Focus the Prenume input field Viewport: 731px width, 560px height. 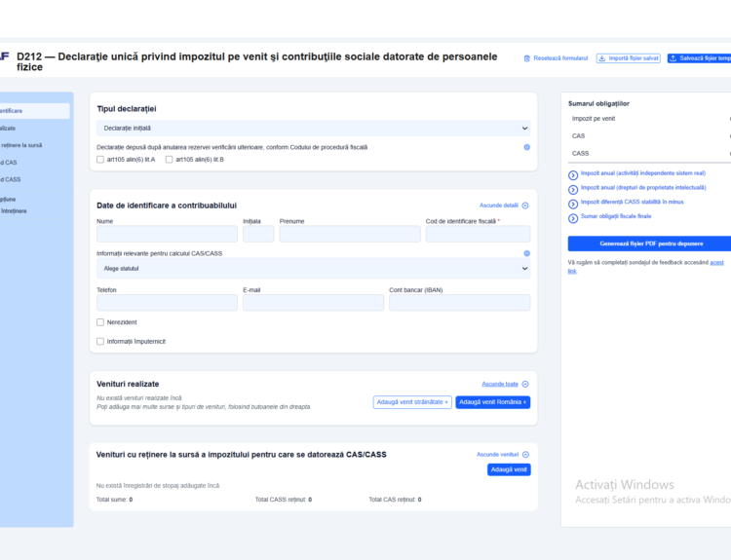350,234
